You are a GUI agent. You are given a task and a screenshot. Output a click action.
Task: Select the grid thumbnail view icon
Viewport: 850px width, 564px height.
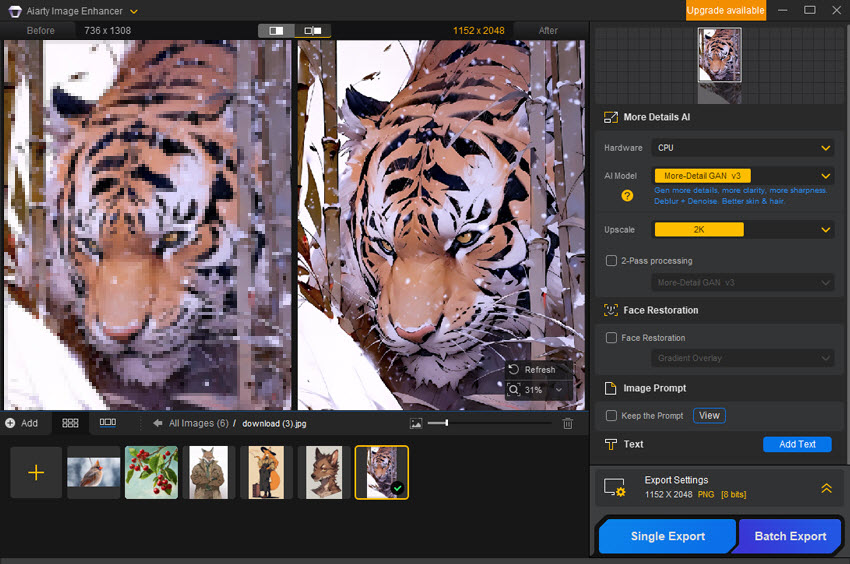[70, 423]
